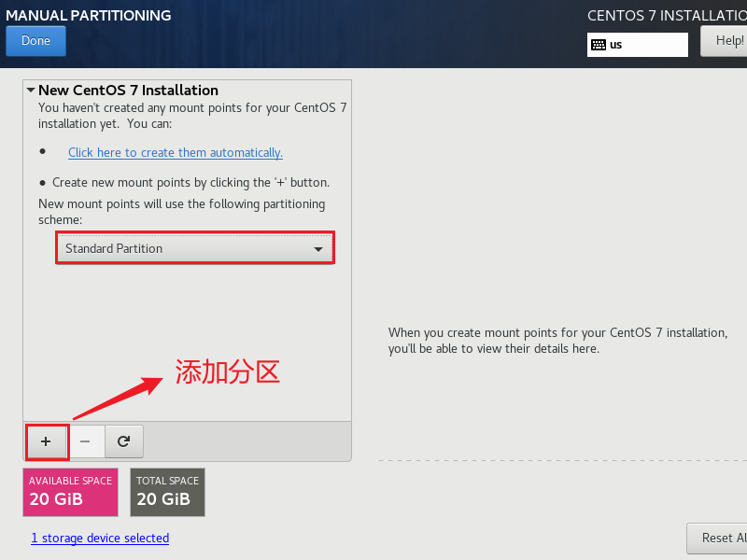The height and width of the screenshot is (560, 747).
Task: Click the Done button
Action: (x=35, y=41)
